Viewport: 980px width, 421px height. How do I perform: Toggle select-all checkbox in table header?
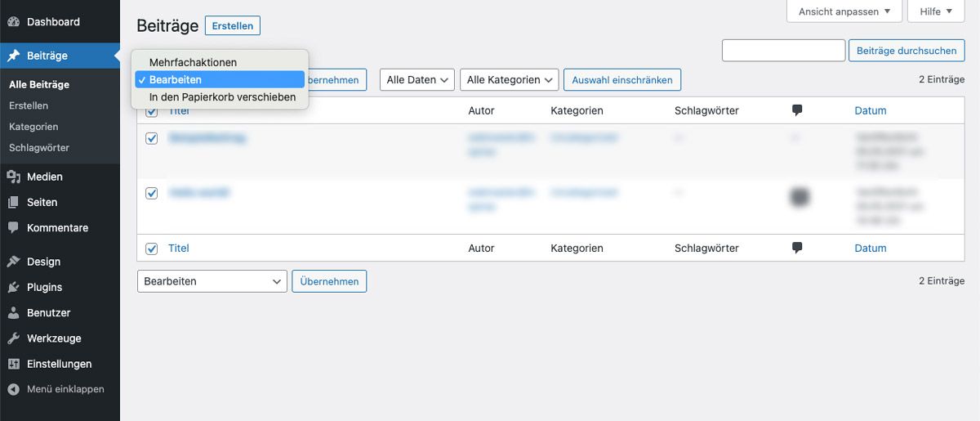click(x=151, y=112)
